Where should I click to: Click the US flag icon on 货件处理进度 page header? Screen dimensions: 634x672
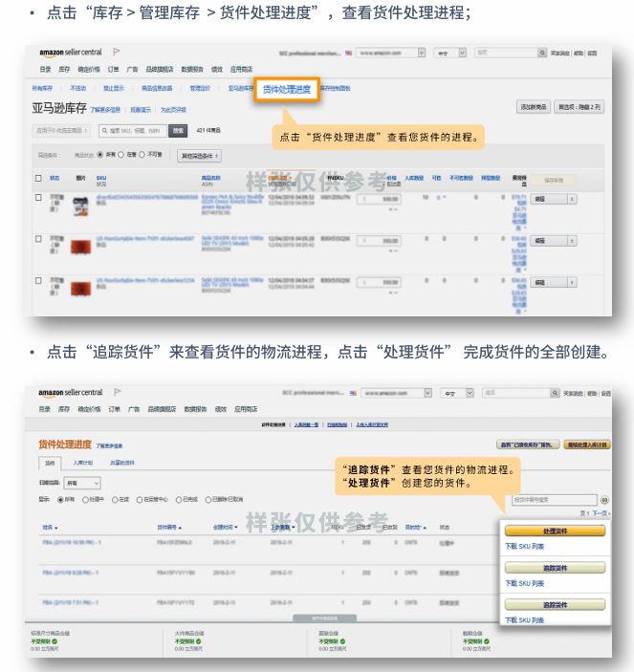point(353,393)
